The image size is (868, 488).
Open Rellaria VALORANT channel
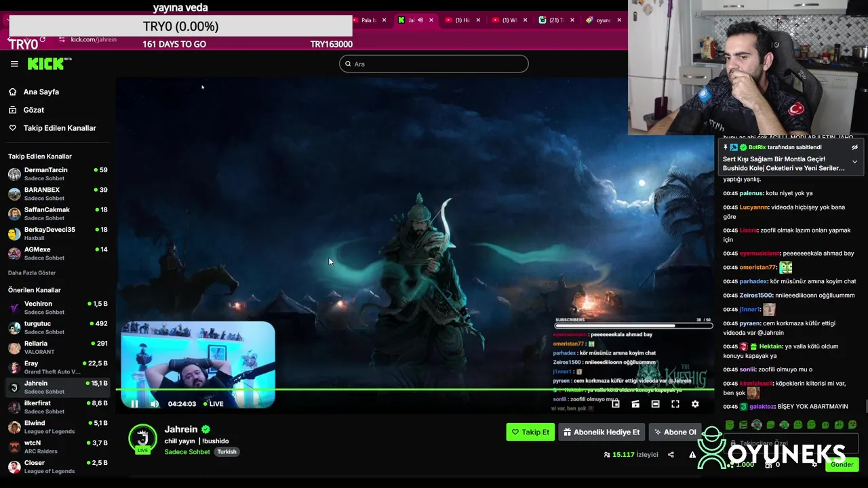click(x=58, y=347)
